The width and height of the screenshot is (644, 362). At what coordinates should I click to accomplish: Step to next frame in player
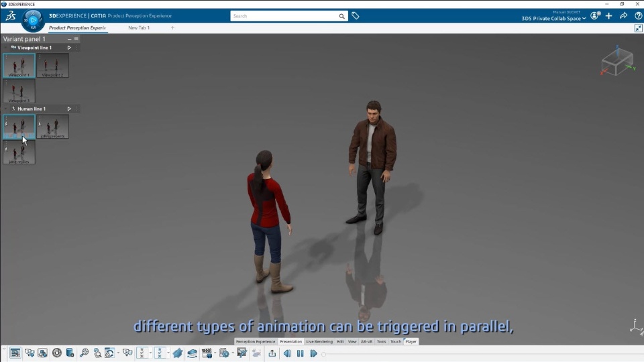coord(313,353)
